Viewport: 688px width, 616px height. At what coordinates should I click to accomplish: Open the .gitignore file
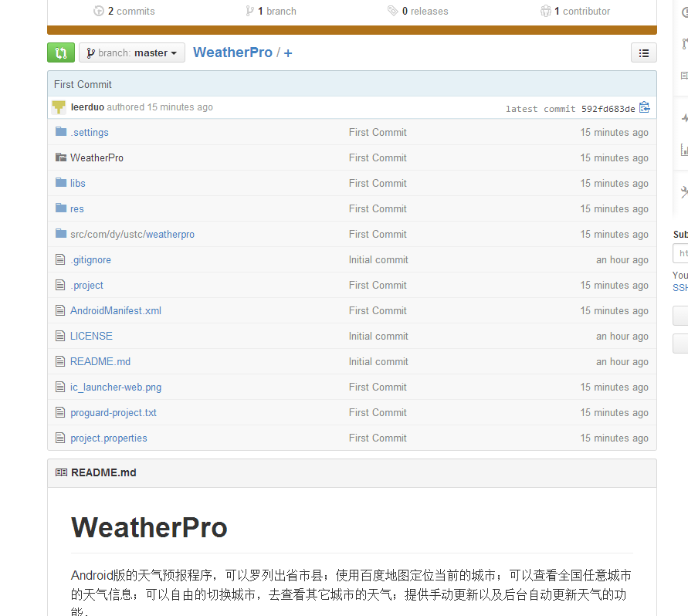tap(90, 259)
